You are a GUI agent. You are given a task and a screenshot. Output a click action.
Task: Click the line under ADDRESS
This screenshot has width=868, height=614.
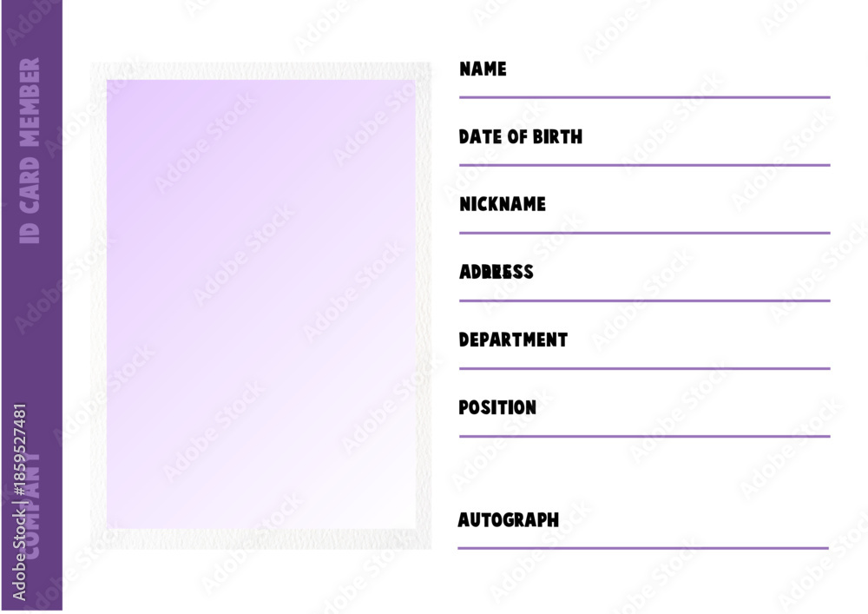[644, 300]
